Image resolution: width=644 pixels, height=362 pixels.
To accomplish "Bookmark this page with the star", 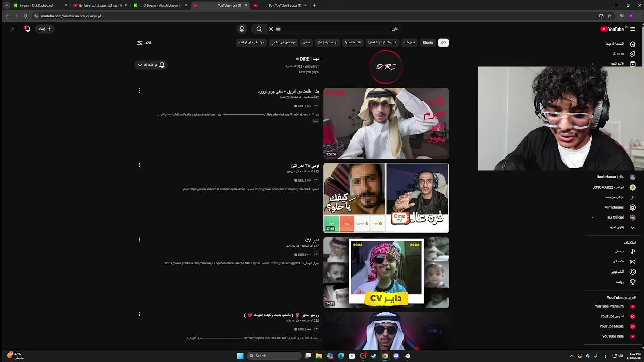I will (609, 16).
